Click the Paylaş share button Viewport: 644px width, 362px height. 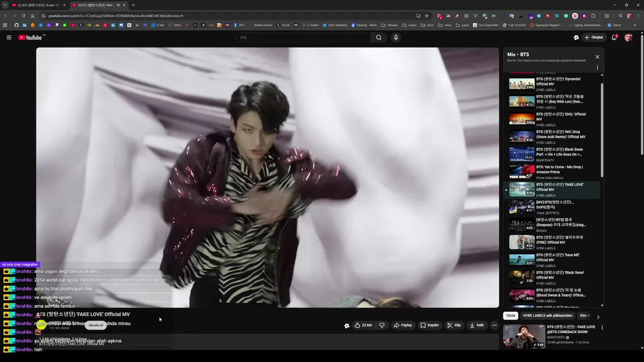[x=403, y=325]
